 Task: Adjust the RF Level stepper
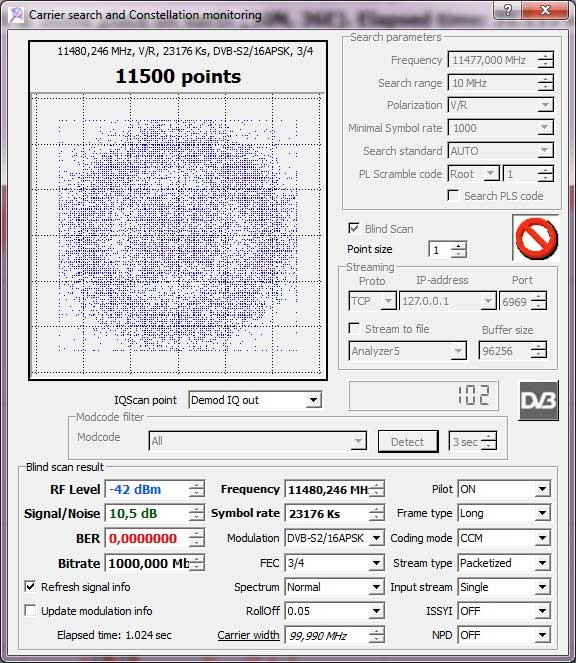pyautogui.click(x=196, y=490)
